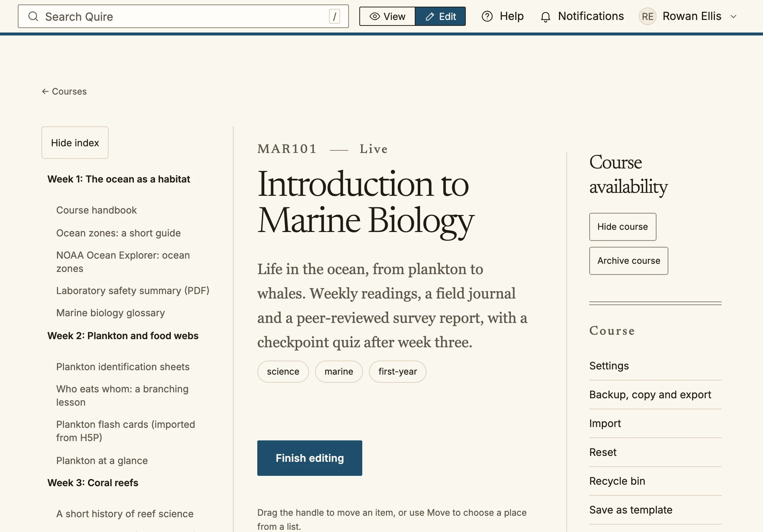Viewport: 763px width, 532px height.
Task: Open the Notifications link
Action: coord(582,16)
